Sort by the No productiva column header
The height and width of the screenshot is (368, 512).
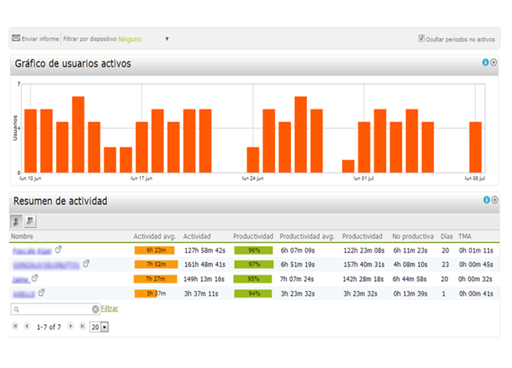(413, 236)
